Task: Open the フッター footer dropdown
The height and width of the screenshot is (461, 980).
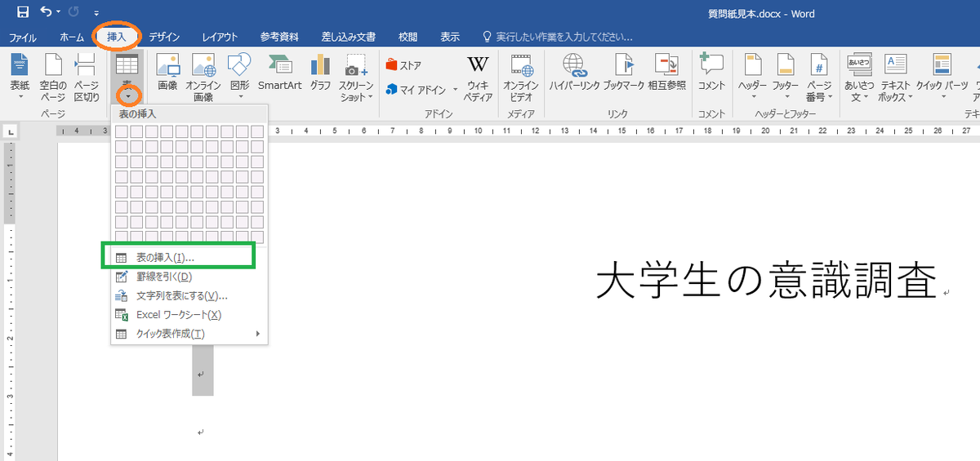Action: tap(786, 77)
